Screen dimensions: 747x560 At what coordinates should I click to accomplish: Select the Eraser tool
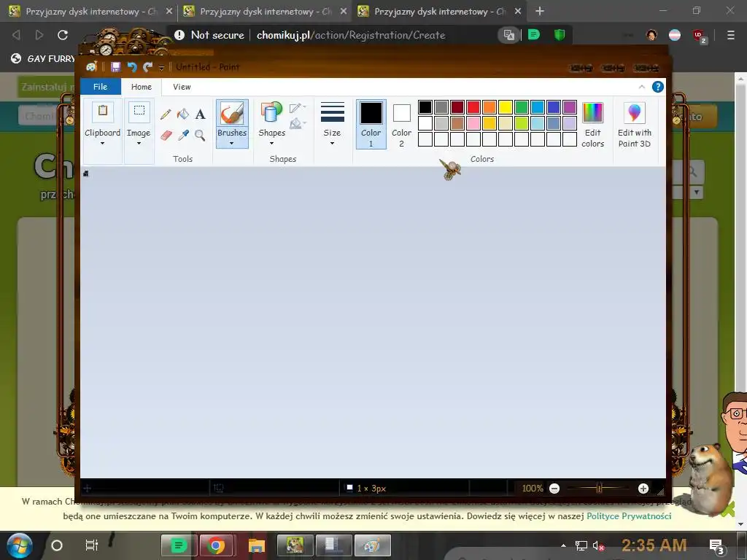[x=166, y=135]
